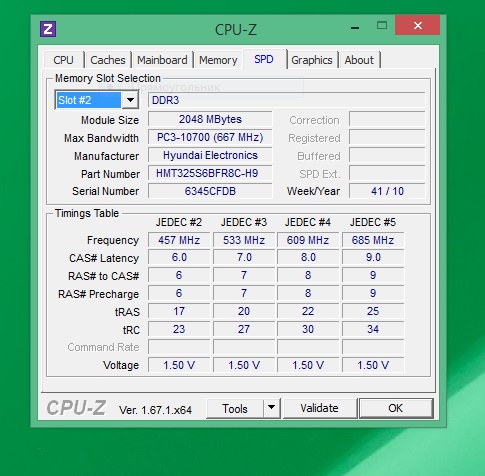Open the Graphics tab
This screenshot has height=476, width=485.
click(x=312, y=60)
